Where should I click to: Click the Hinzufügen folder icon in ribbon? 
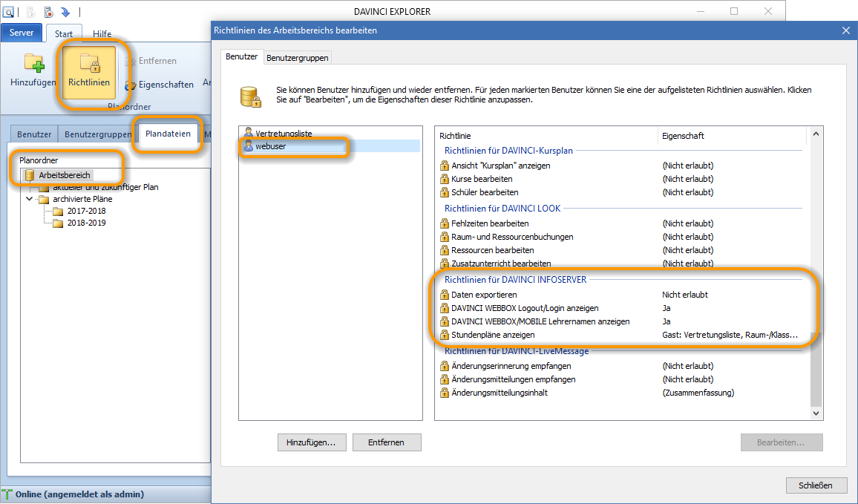pos(34,62)
